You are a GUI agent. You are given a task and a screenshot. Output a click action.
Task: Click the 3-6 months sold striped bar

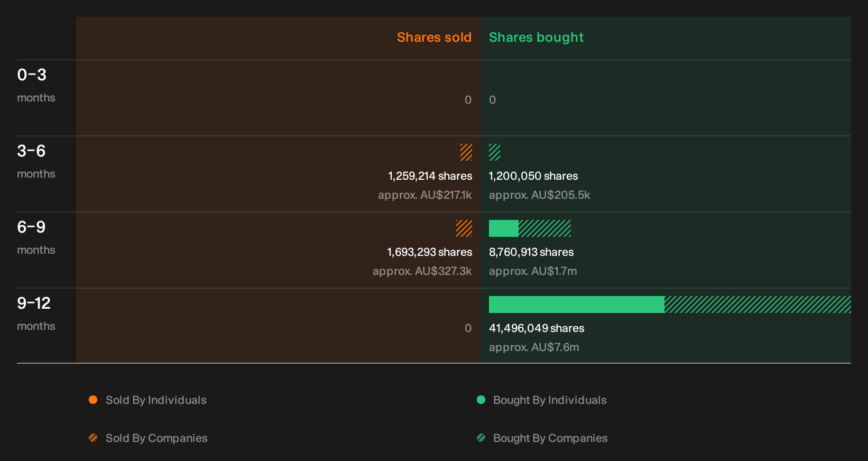coord(466,152)
